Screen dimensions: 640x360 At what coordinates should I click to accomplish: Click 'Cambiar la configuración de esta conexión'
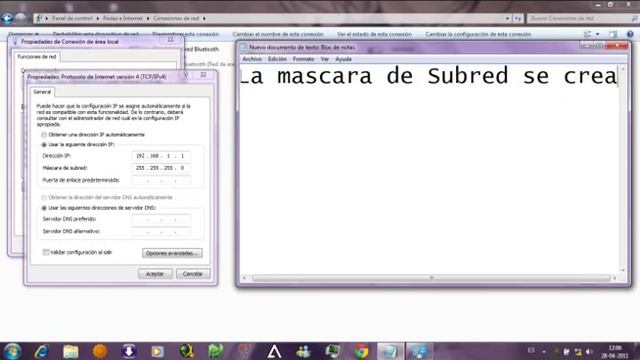478,34
